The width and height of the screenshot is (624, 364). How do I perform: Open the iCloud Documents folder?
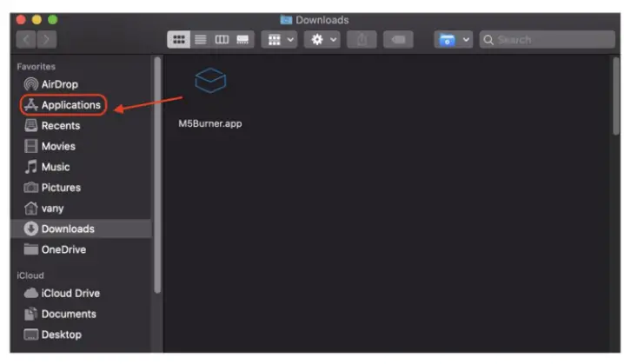60,314
